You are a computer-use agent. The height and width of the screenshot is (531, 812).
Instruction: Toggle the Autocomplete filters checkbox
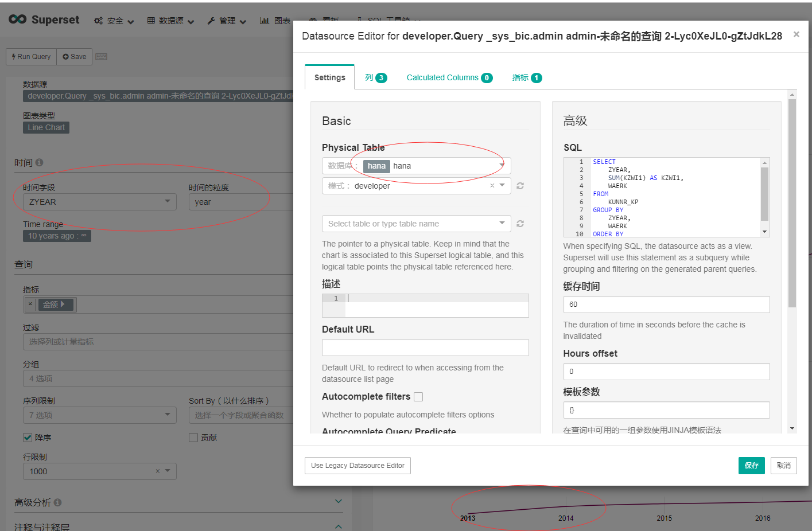pos(418,397)
